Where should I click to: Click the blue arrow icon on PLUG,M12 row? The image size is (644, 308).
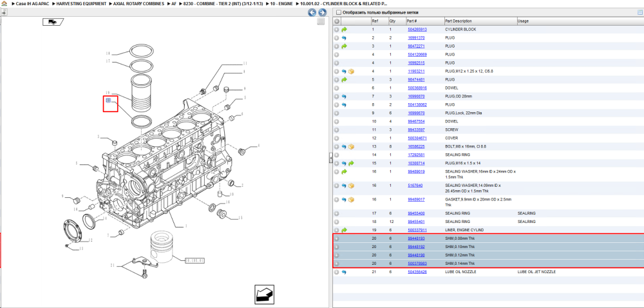click(x=344, y=72)
